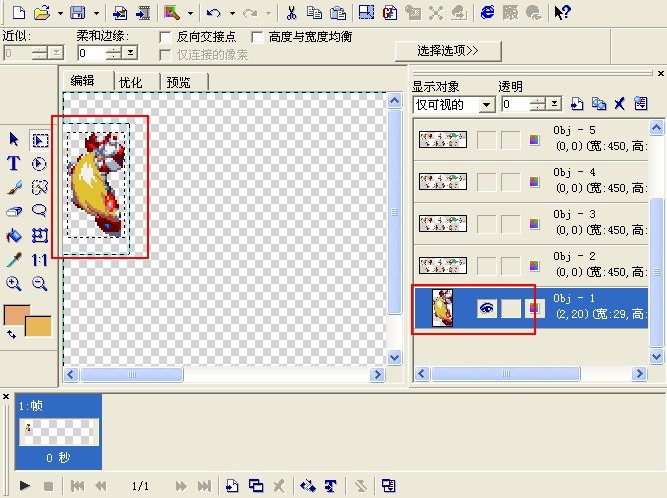Screen dimensions: 667x498
Task: Select the Eraser tool
Action: [x=14, y=211]
